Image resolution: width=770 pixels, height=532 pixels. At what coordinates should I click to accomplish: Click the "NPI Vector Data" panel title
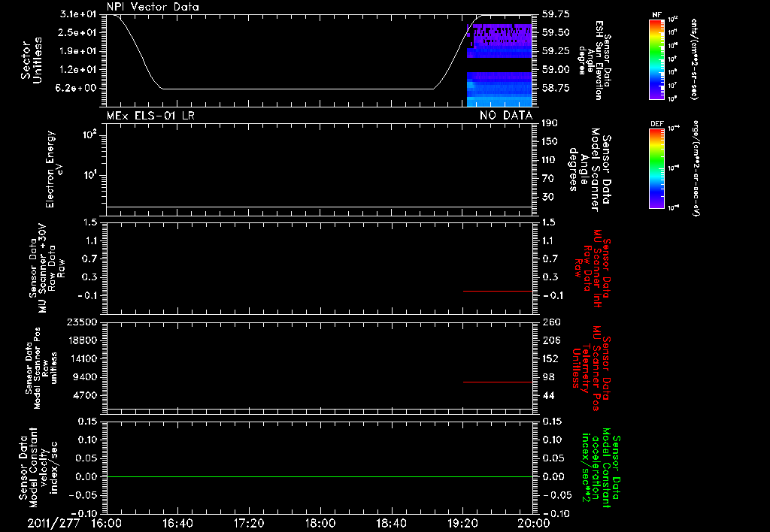point(153,7)
